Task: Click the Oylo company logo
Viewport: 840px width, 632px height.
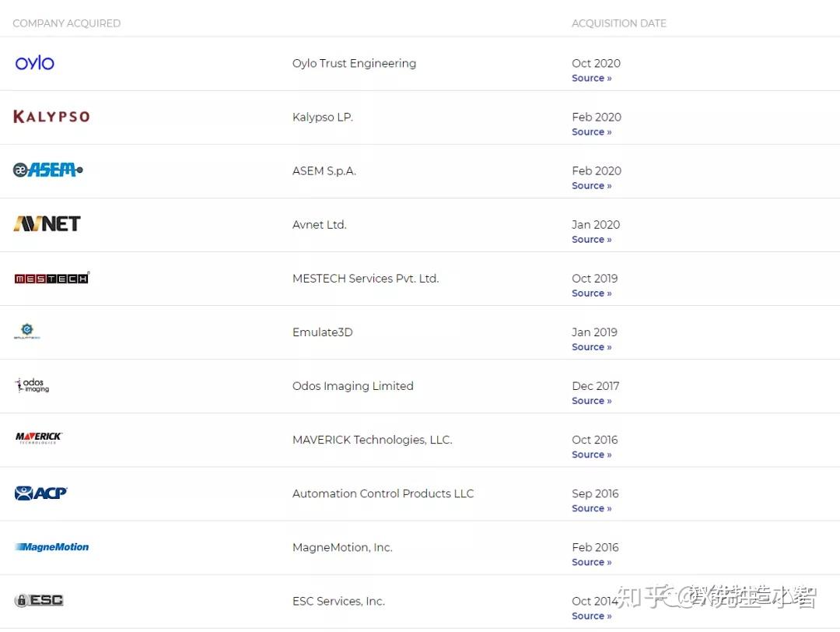Action: (35, 63)
